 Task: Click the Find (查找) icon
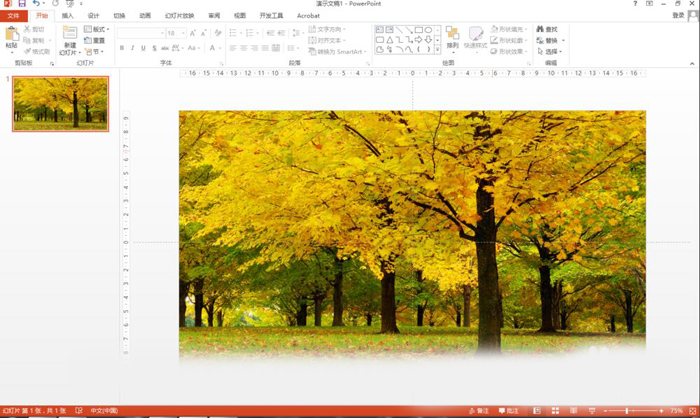tap(547, 29)
